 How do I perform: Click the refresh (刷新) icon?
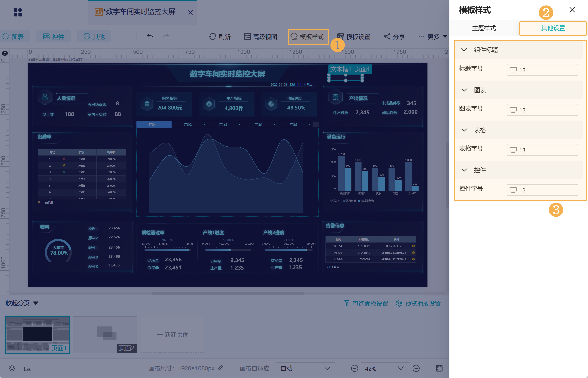pyautogui.click(x=213, y=37)
